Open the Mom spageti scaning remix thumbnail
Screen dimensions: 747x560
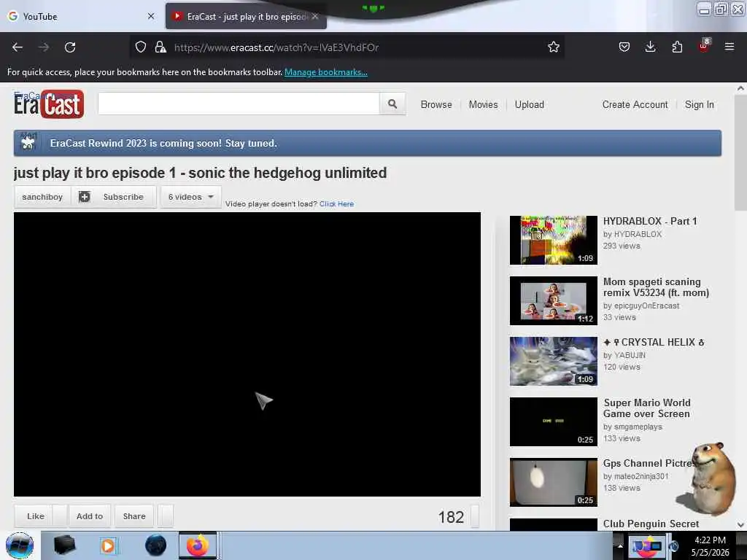click(x=553, y=300)
